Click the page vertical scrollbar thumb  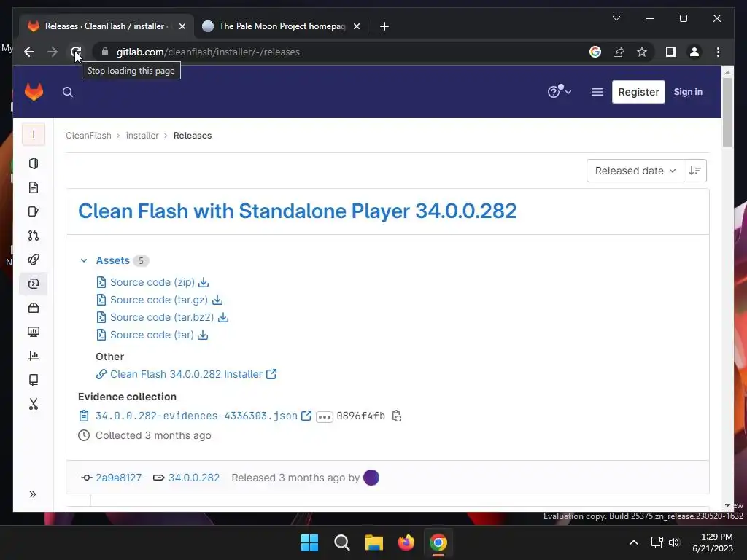point(727,112)
